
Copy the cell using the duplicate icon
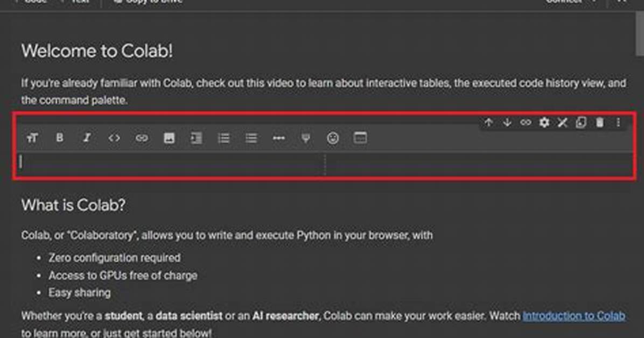[x=581, y=122]
